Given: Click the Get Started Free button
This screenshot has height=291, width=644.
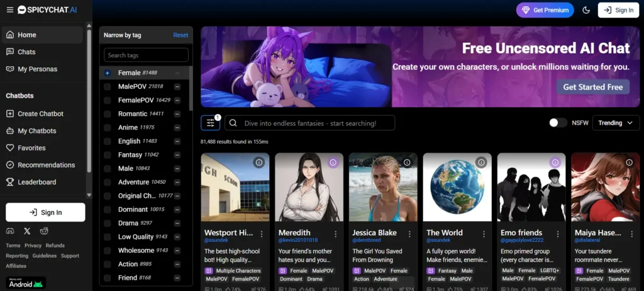Looking at the screenshot, I should pos(593,87).
